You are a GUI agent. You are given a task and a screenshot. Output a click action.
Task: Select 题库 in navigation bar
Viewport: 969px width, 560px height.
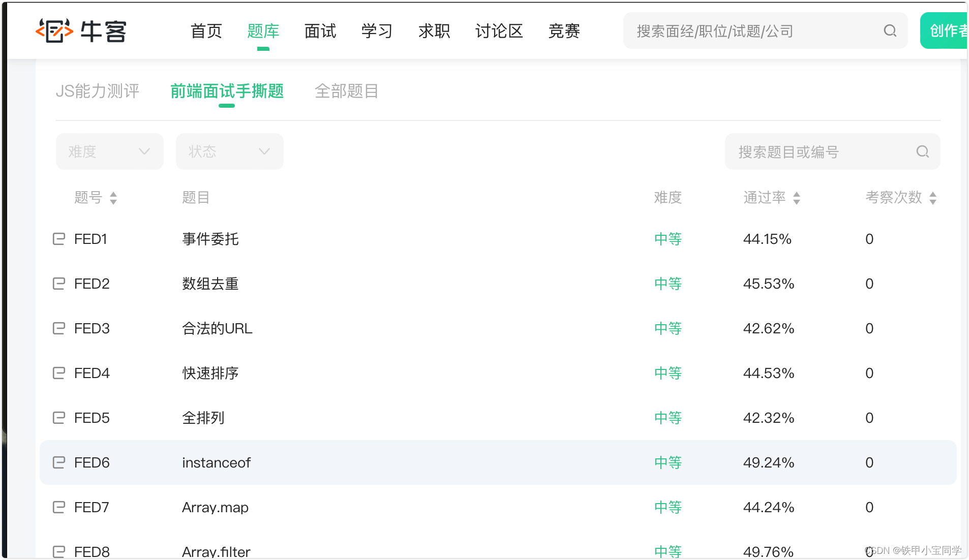[x=263, y=31]
